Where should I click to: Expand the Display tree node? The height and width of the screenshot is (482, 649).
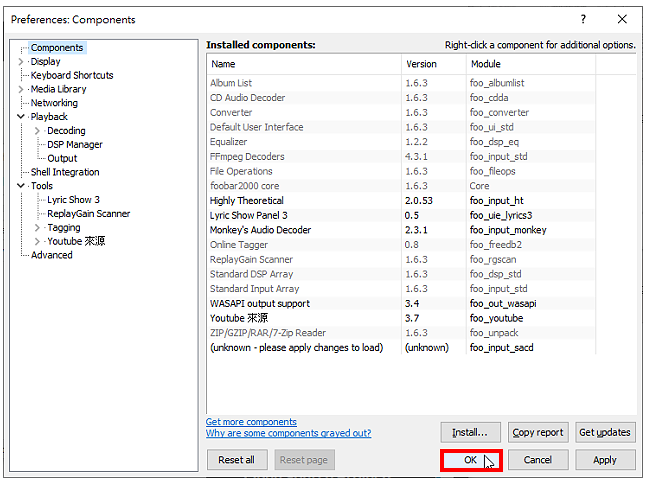(21, 62)
